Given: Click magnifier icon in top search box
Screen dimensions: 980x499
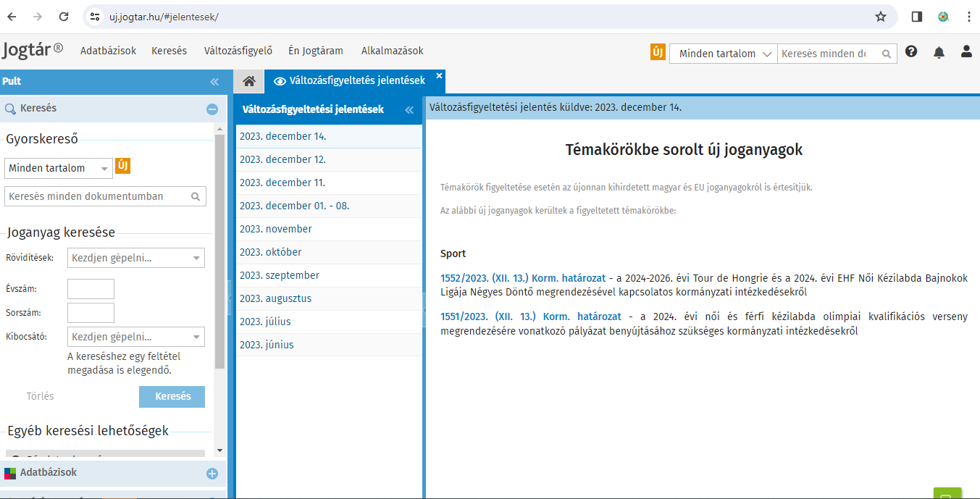Looking at the screenshot, I should point(886,54).
